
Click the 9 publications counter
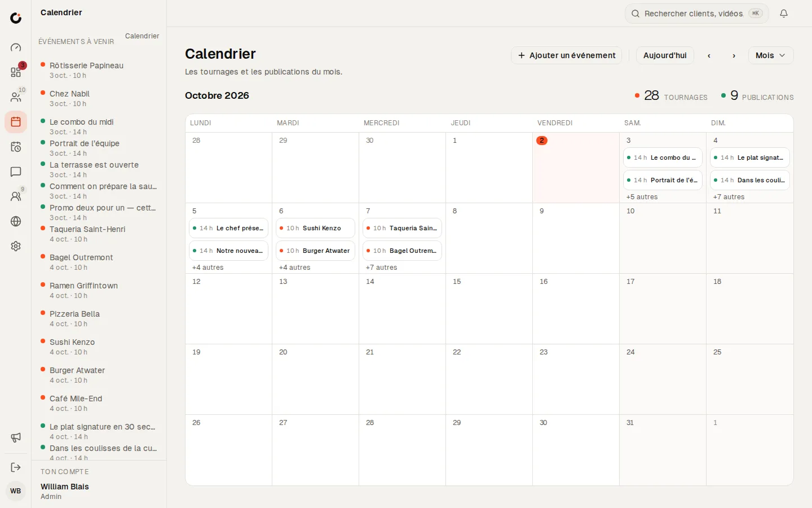pyautogui.click(x=757, y=96)
